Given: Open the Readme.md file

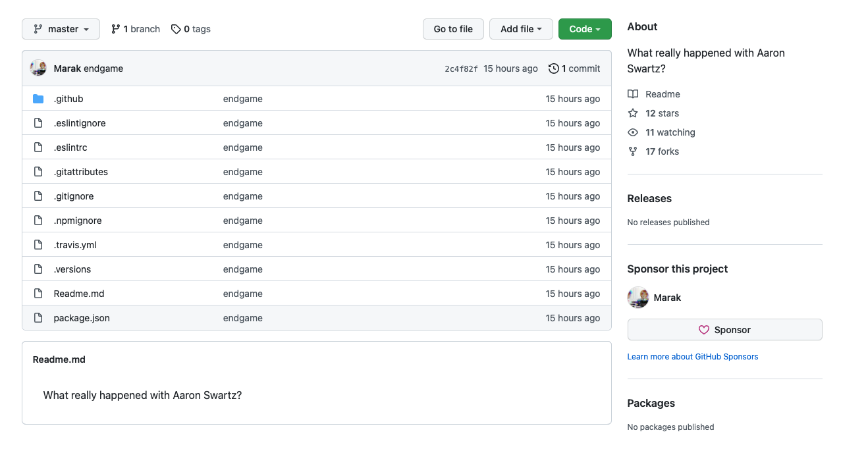Looking at the screenshot, I should pyautogui.click(x=79, y=294).
